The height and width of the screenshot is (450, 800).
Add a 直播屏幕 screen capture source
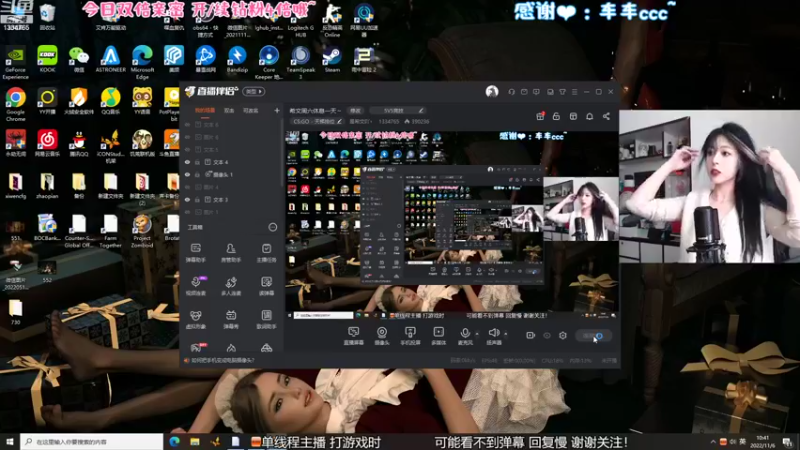[354, 336]
